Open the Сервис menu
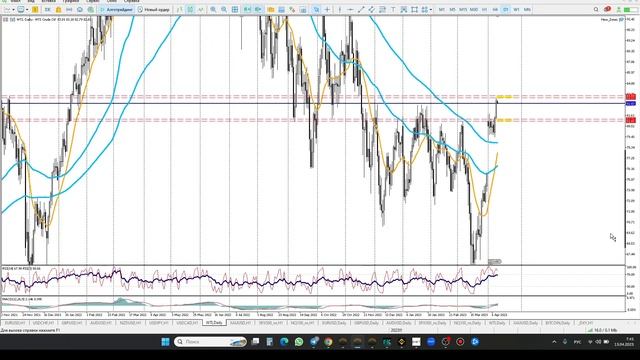Viewport: 640px width, 360px height. tap(93, 1)
